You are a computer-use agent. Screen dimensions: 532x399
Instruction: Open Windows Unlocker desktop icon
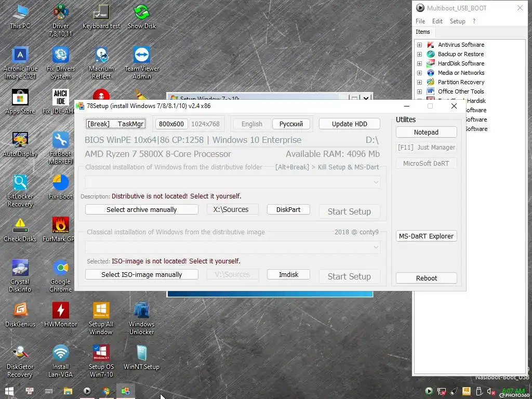click(142, 319)
